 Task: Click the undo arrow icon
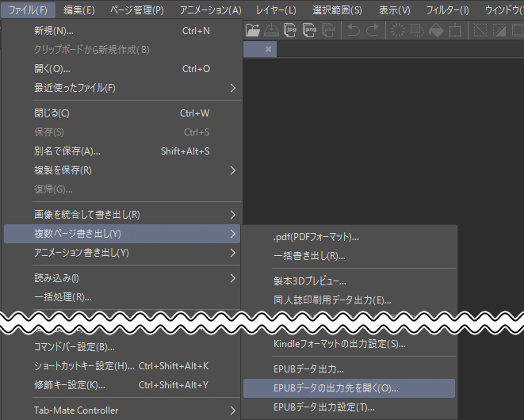point(354,31)
